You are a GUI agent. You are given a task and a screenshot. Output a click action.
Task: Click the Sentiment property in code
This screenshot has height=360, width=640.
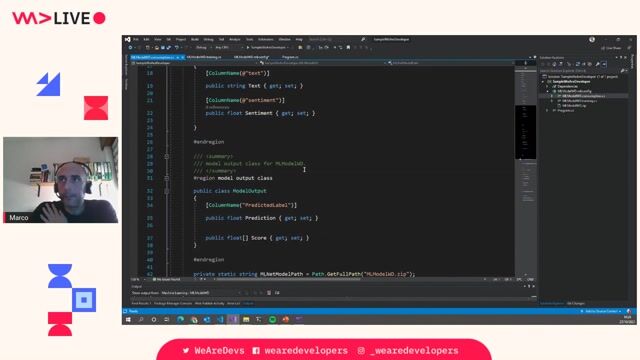258,113
